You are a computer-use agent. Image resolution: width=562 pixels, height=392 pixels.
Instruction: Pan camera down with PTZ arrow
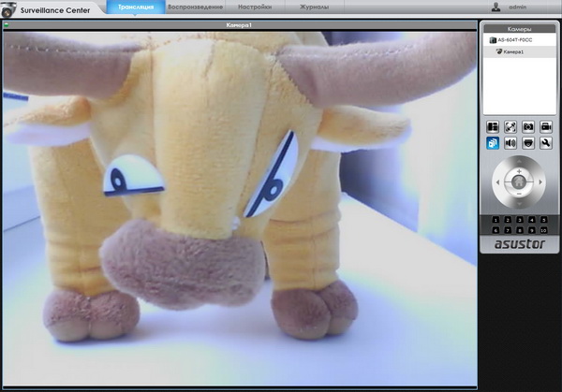click(x=519, y=202)
